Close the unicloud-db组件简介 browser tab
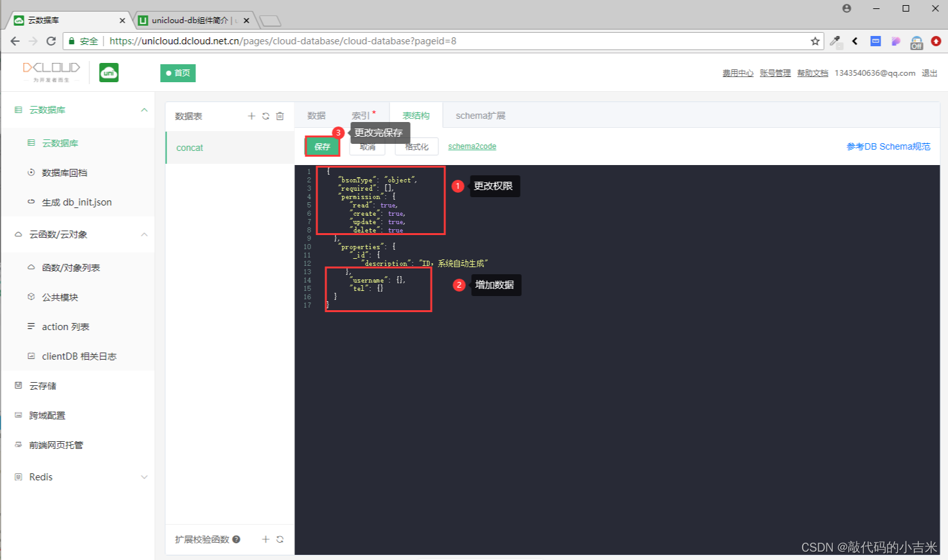Image resolution: width=948 pixels, height=560 pixels. 246,21
